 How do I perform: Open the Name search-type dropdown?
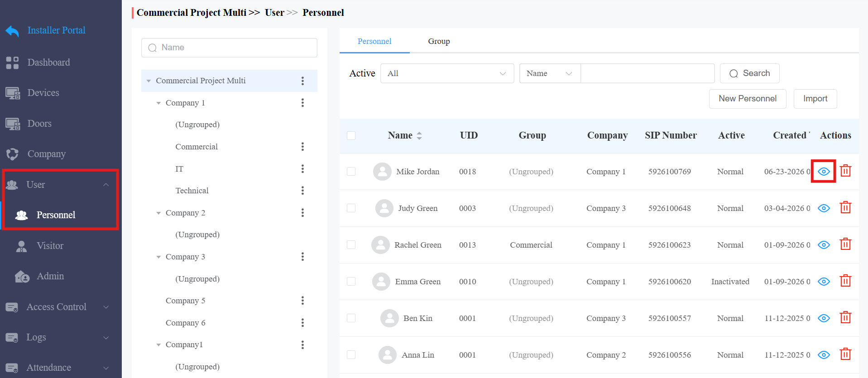point(550,73)
